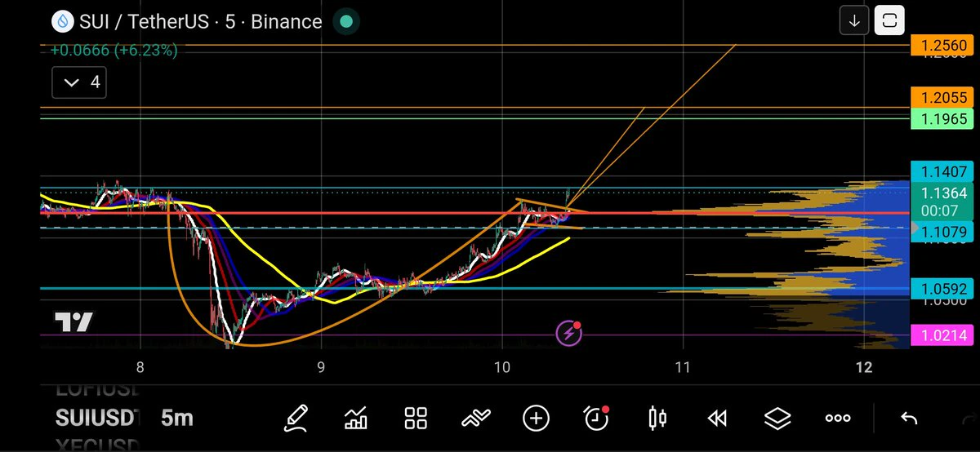The width and height of the screenshot is (980, 452).
Task: Click the purple lightning event marker
Action: (x=568, y=333)
